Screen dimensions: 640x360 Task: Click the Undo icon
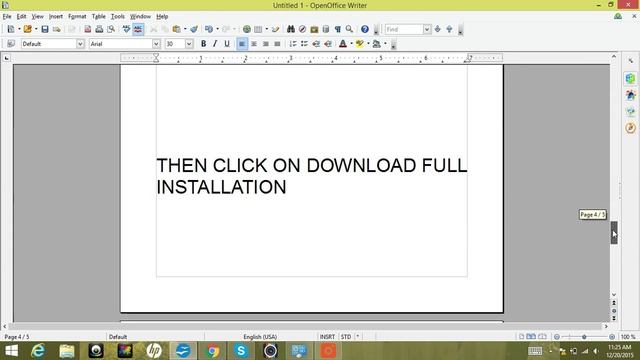pyautogui.click(x=209, y=29)
